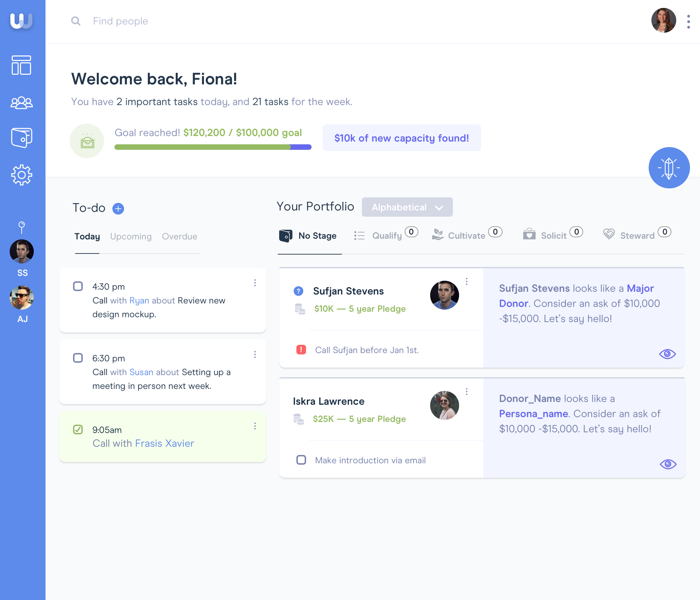The image size is (700, 600).
Task: Add a new to-do with plus icon
Action: [118, 209]
